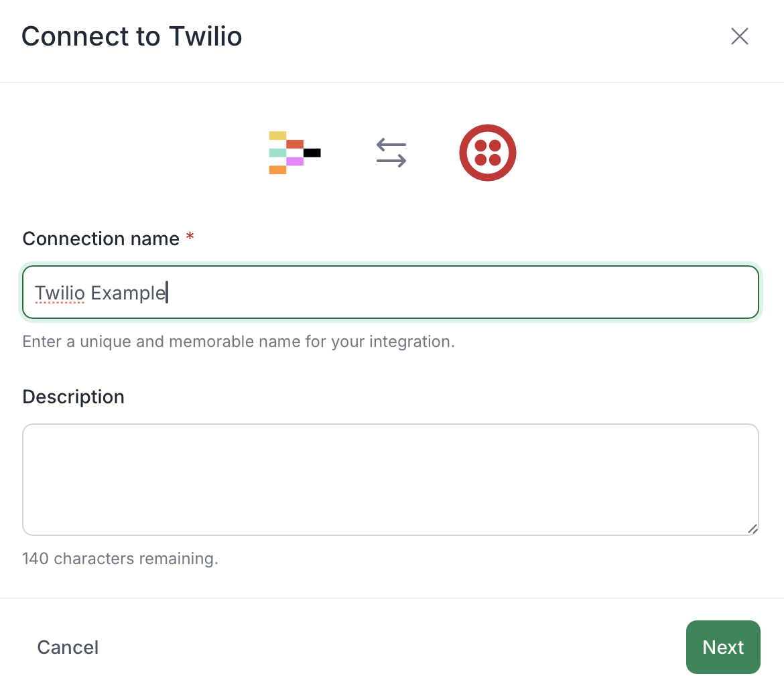784x682 pixels.
Task: Click the "140 characters remaining" counter
Action: 121,558
